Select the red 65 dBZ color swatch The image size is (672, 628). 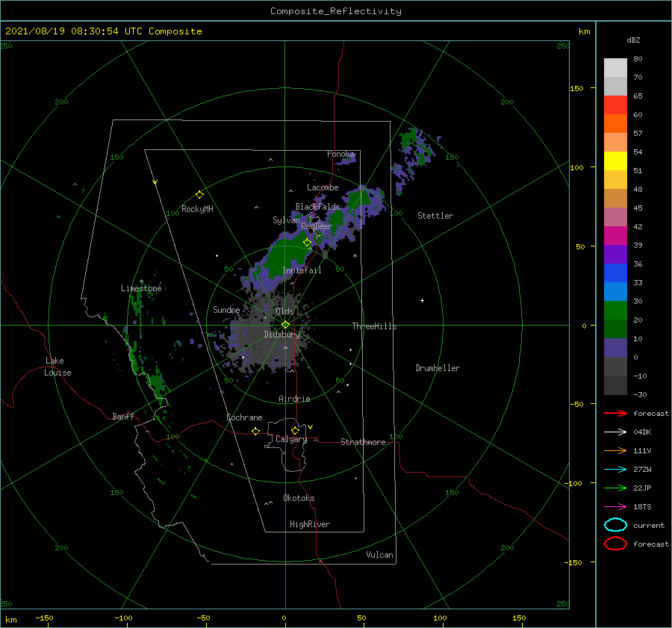coord(615,105)
